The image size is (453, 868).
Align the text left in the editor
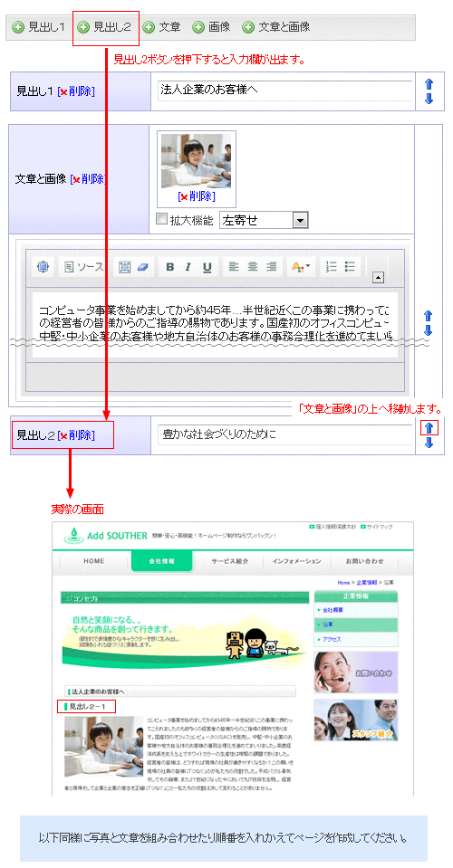[235, 267]
